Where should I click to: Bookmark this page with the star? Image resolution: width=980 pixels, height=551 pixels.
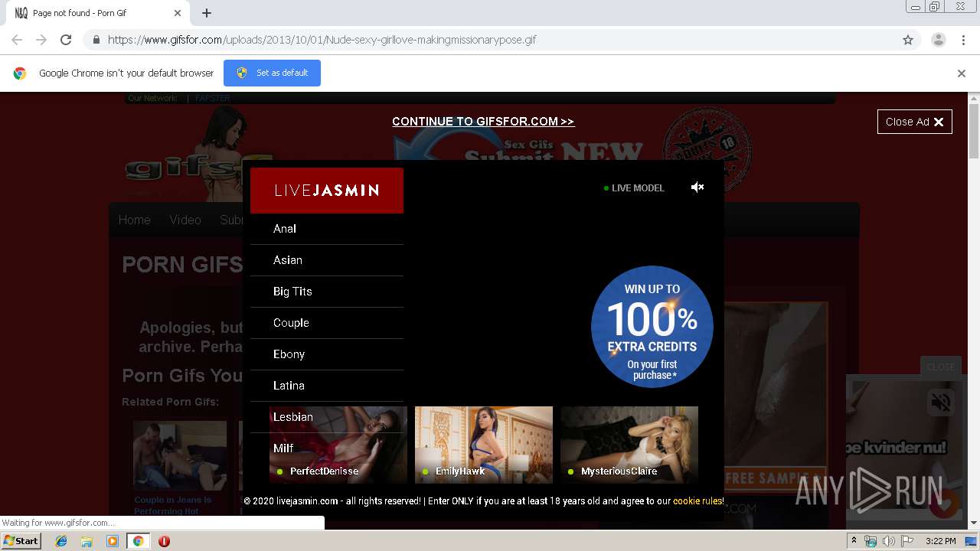pos(908,40)
